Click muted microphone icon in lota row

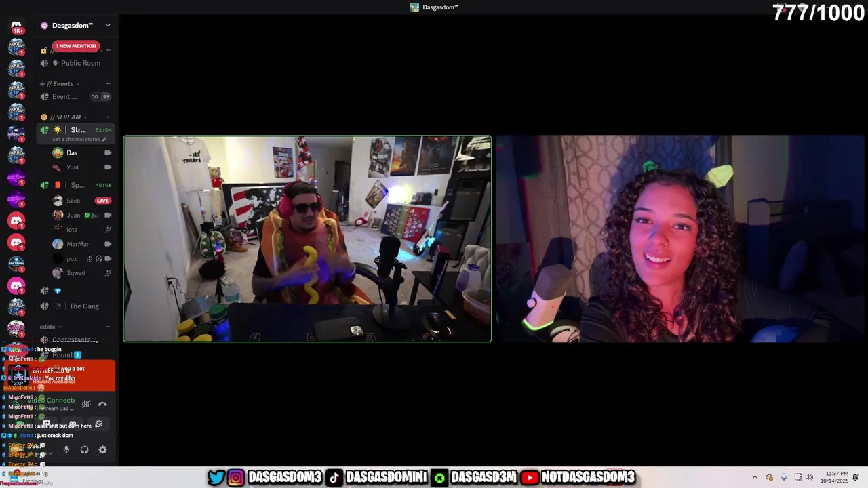(108, 230)
